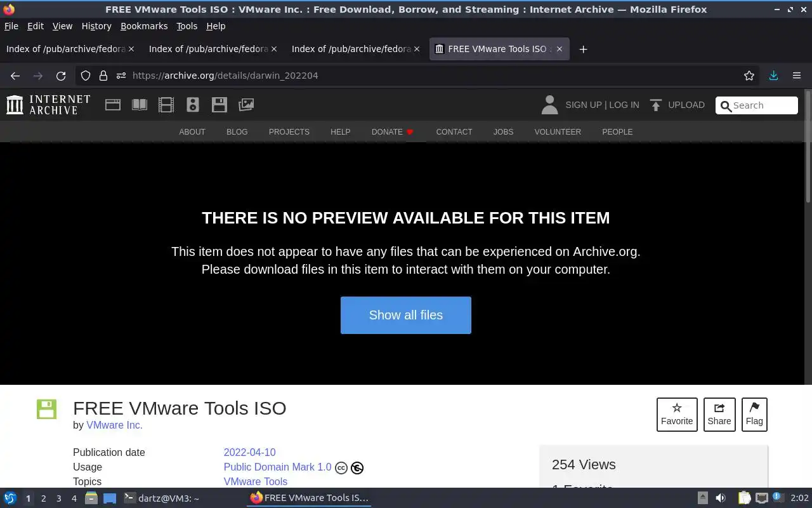Screen dimensions: 812x508
Task: Open the History menu
Action: 96,26
